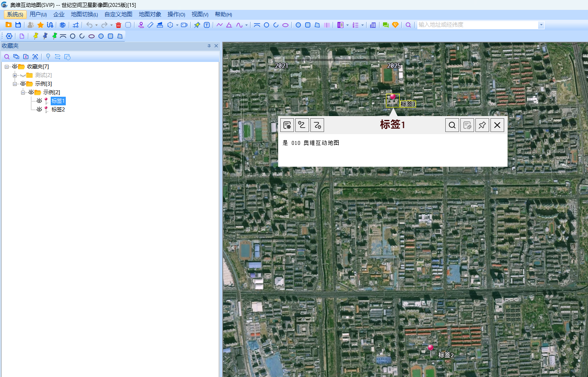Click the red trash delete icon

click(119, 25)
